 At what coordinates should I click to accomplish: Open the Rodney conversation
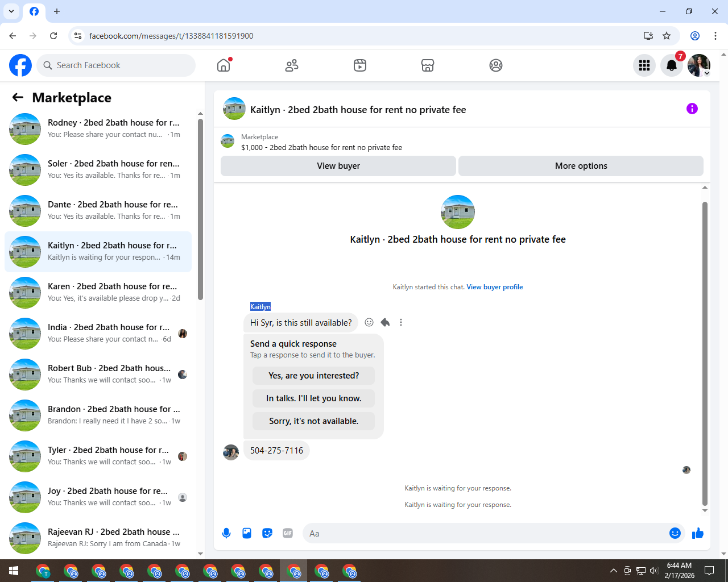[x=98, y=129]
